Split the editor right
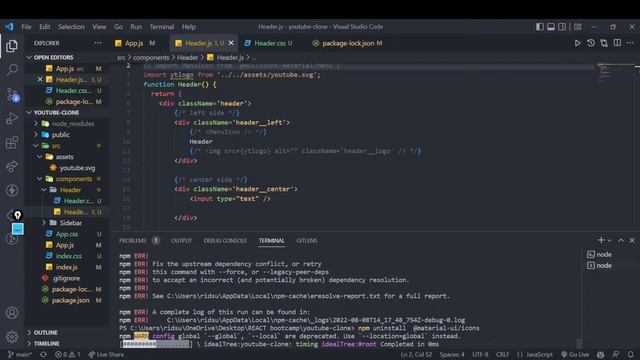This screenshot has height=360, width=640. [617, 43]
